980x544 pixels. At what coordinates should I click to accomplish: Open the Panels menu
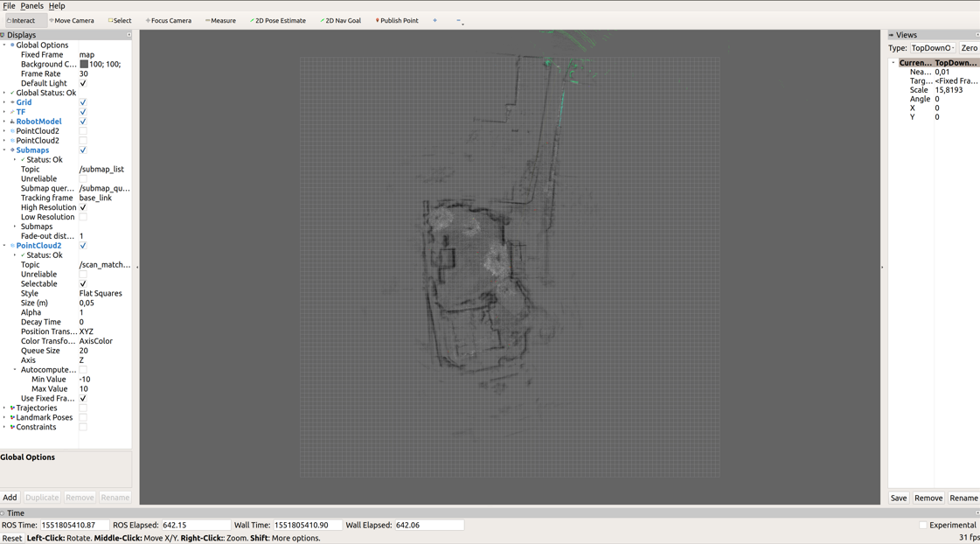click(31, 6)
